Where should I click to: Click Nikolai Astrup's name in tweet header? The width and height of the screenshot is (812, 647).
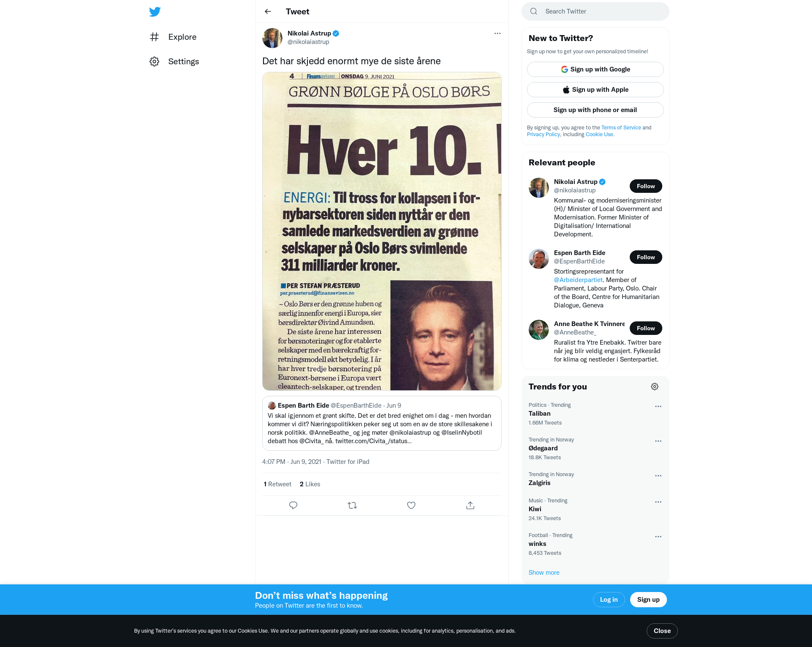(x=309, y=33)
